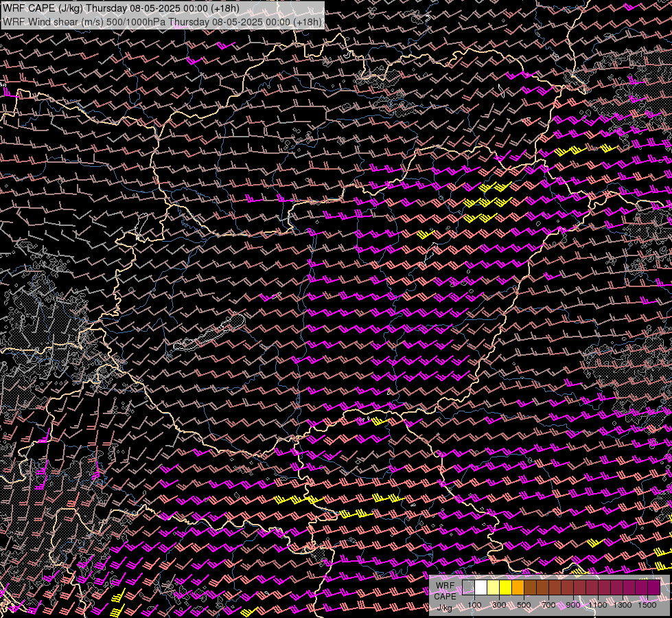The image size is (672, 618).
Task: Select the bright yellow CAPE legend swatch
Action: tap(506, 587)
